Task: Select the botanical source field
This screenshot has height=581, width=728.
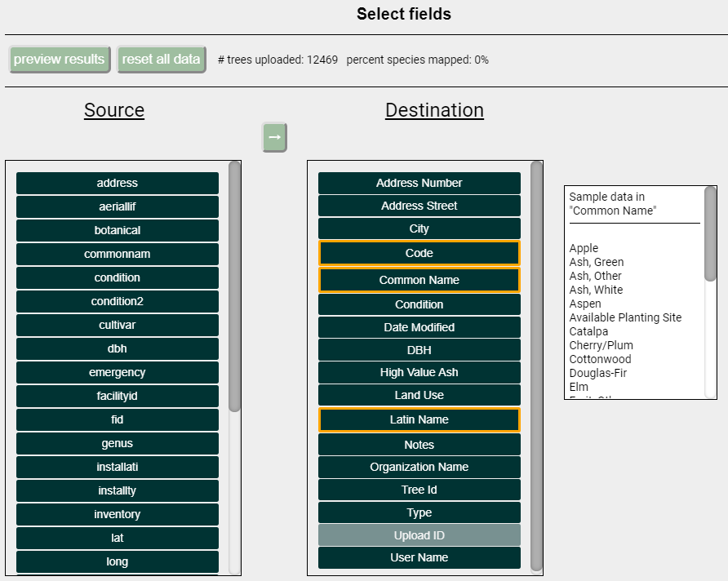Action: click(117, 230)
